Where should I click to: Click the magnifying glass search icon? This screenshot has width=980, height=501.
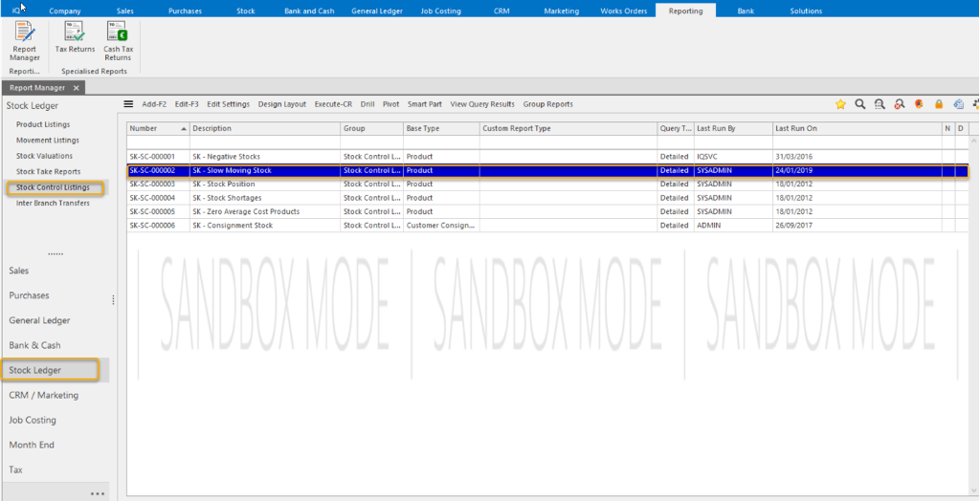point(860,104)
